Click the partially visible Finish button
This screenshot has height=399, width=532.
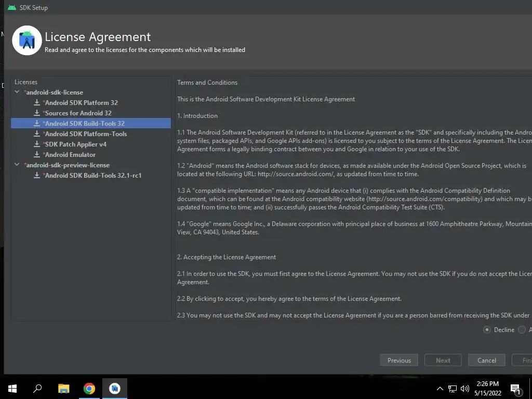pyautogui.click(x=522, y=361)
